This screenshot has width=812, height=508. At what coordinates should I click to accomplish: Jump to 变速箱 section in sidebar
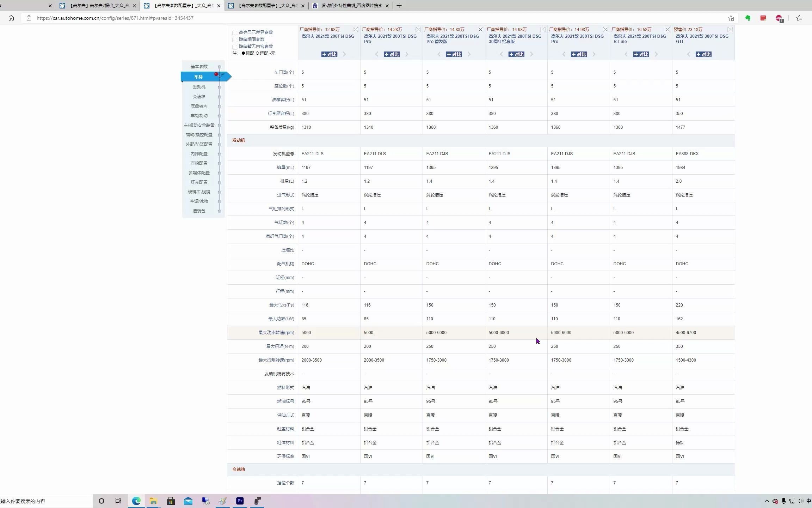(x=199, y=97)
